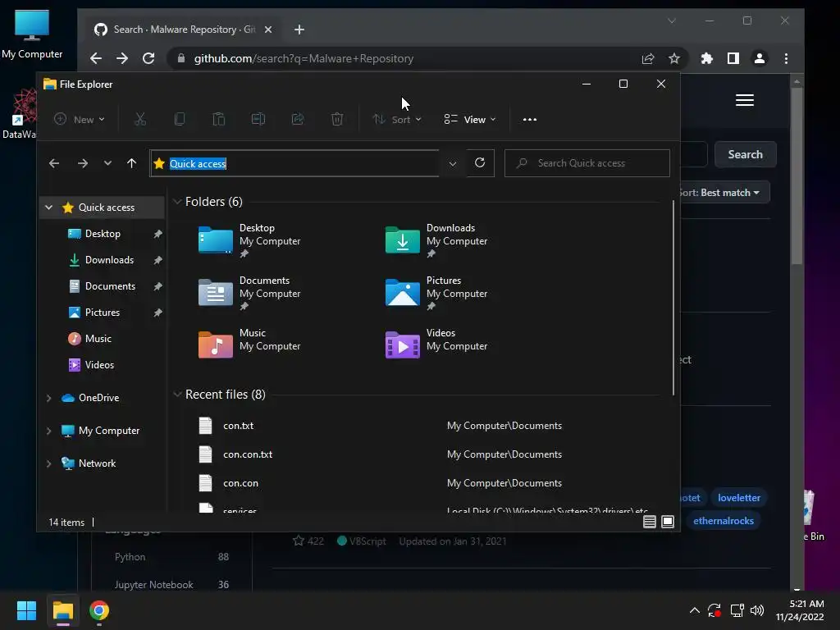Open the Documents folder tile

pyautogui.click(x=249, y=293)
